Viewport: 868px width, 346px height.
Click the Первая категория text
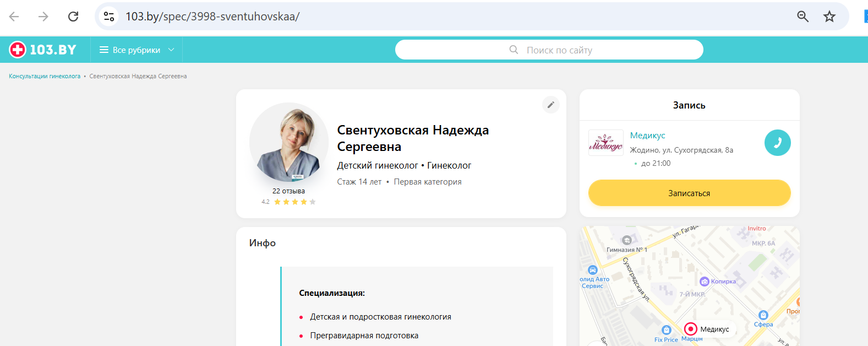428,182
